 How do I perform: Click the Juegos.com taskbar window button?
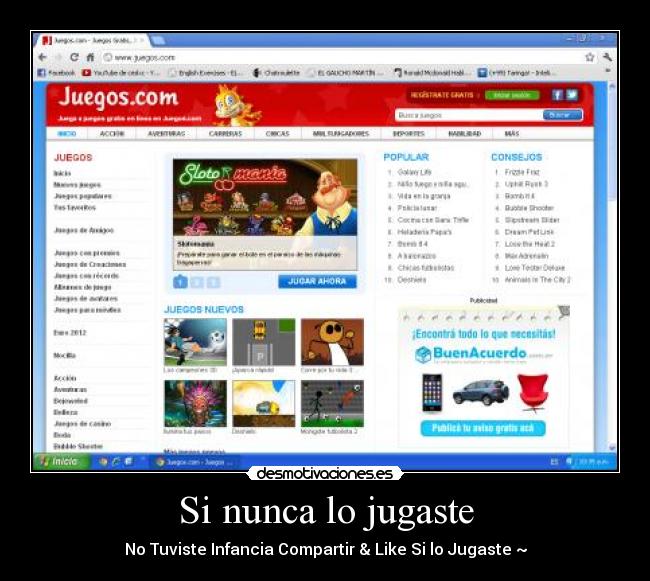click(x=194, y=462)
